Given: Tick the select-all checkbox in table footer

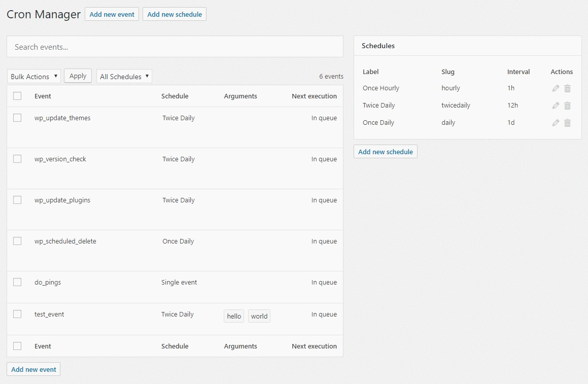Looking at the screenshot, I should (x=17, y=346).
